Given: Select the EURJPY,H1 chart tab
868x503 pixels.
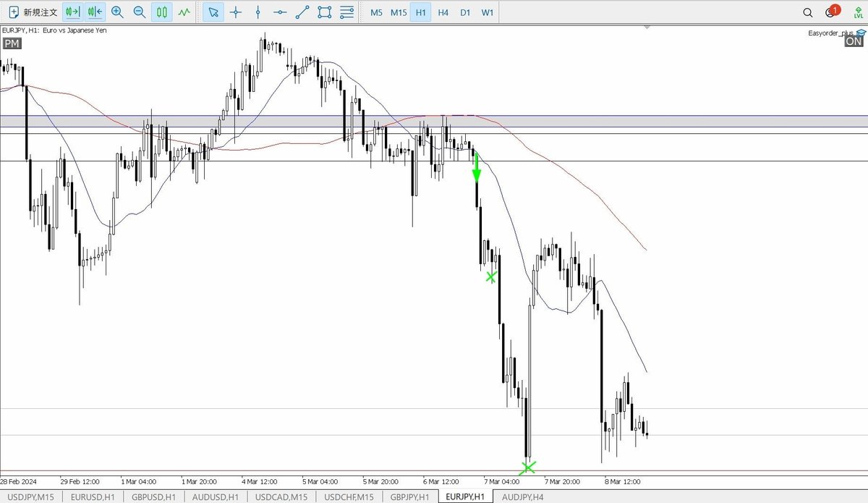Looking at the screenshot, I should pyautogui.click(x=465, y=496).
